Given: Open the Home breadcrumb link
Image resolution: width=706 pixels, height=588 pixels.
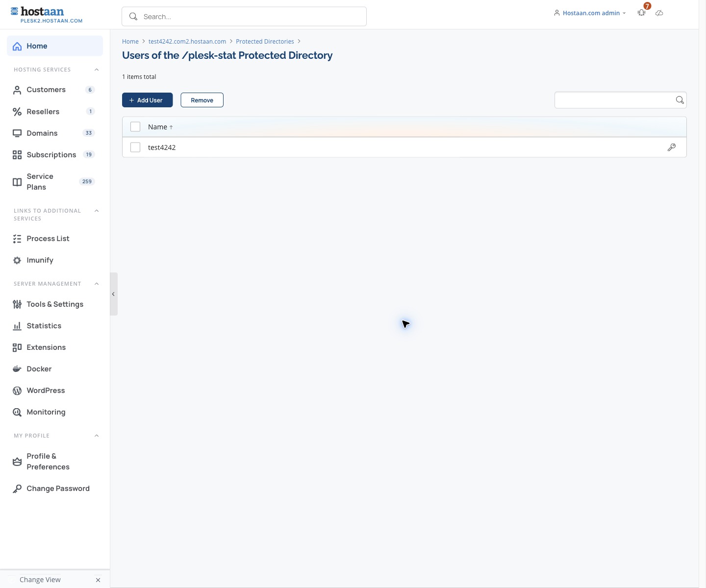Looking at the screenshot, I should (130, 42).
